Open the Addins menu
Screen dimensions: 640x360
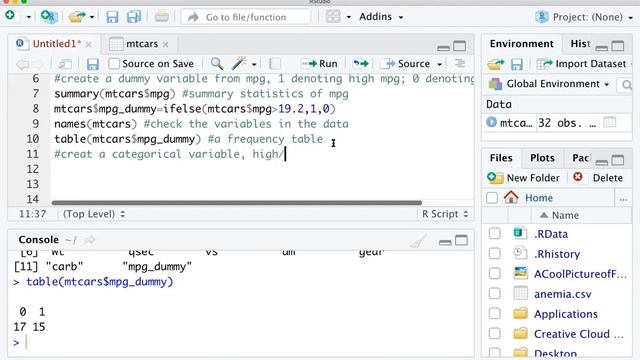(381, 17)
